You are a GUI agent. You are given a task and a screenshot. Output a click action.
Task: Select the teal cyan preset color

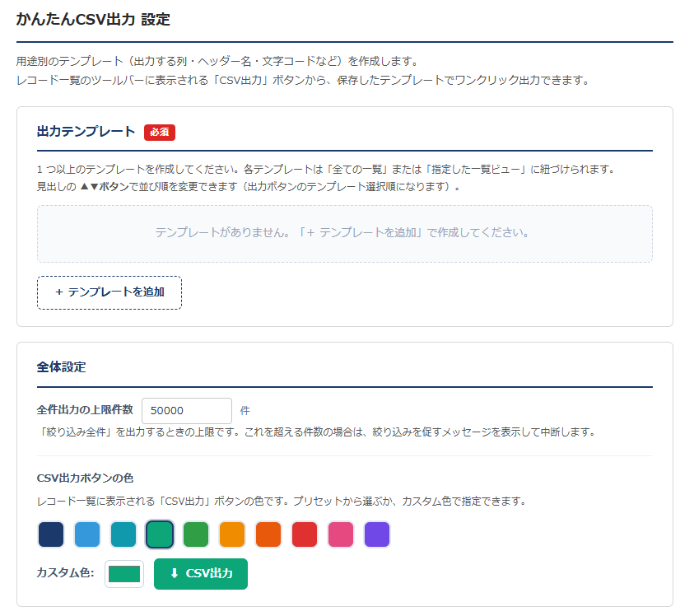click(x=123, y=534)
